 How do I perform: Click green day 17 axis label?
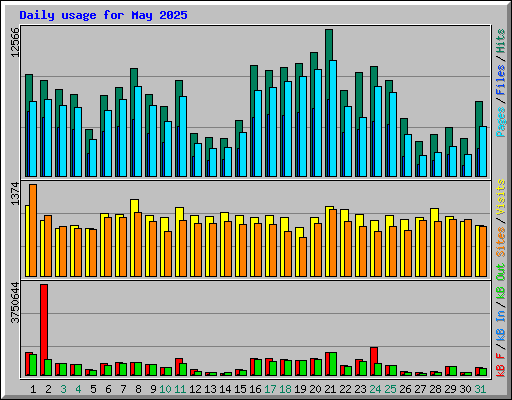(x=270, y=389)
